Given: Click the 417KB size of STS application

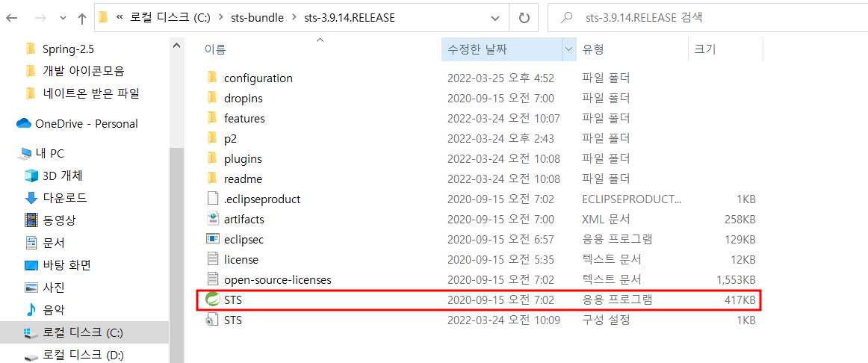Looking at the screenshot, I should (x=740, y=300).
